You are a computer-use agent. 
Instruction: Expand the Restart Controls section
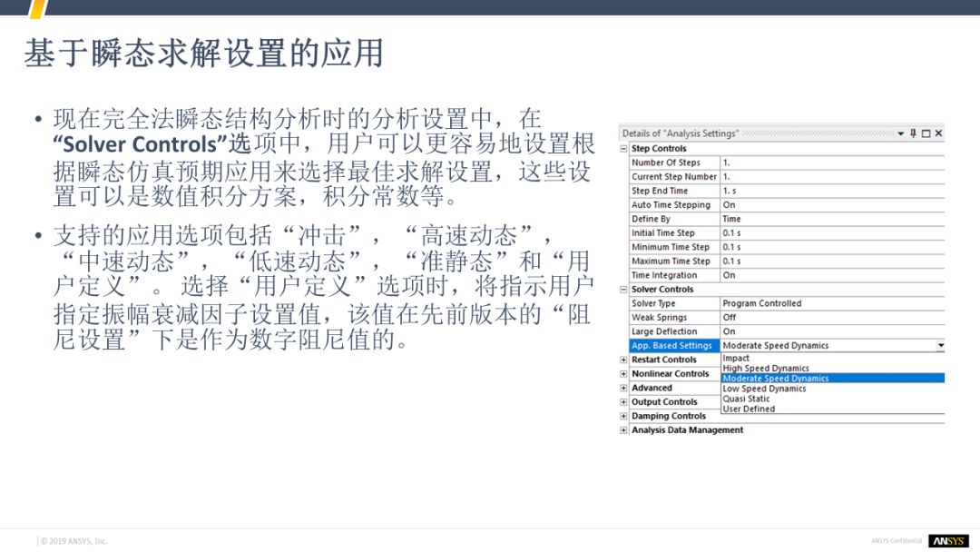click(623, 360)
